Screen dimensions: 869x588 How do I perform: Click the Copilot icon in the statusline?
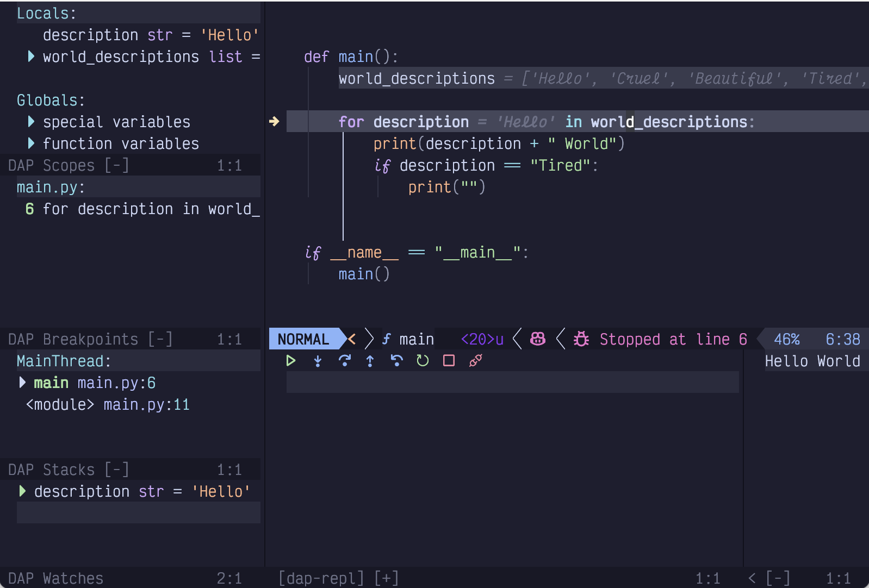click(538, 339)
